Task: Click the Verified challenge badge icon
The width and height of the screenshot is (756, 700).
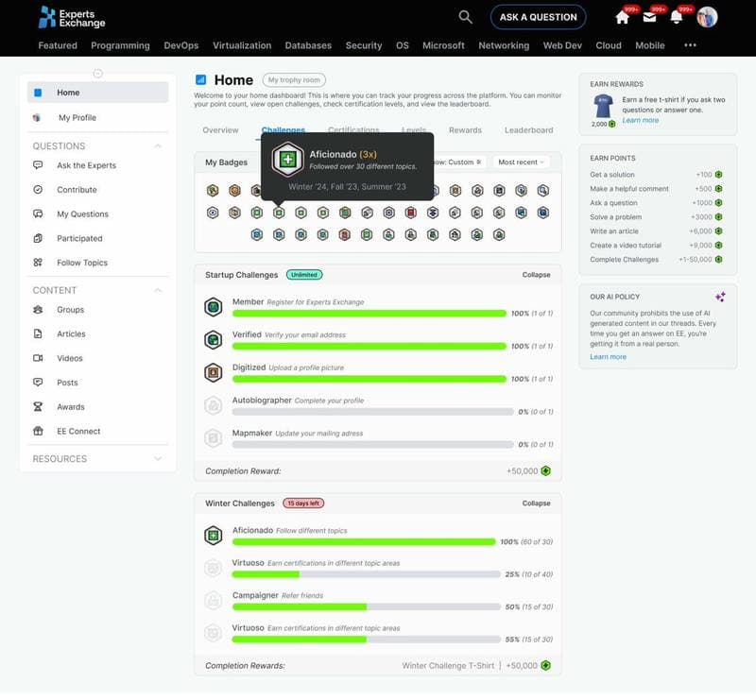Action: [214, 340]
